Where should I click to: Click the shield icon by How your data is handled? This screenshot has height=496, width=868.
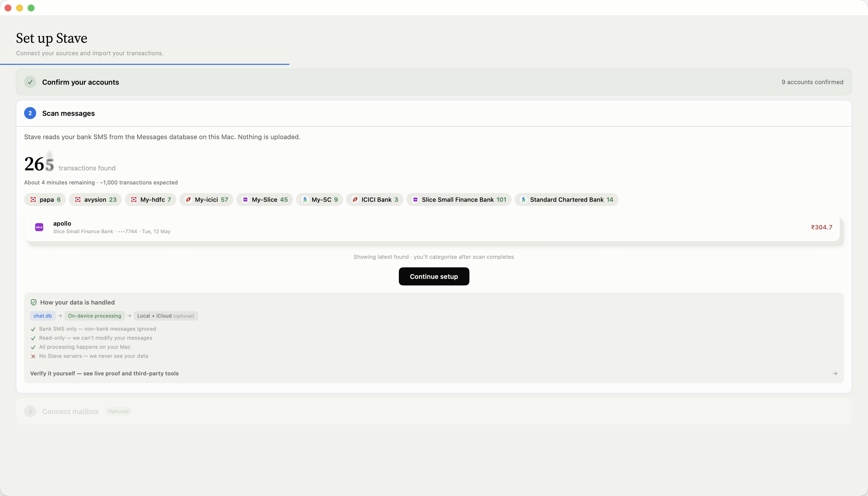coord(33,302)
